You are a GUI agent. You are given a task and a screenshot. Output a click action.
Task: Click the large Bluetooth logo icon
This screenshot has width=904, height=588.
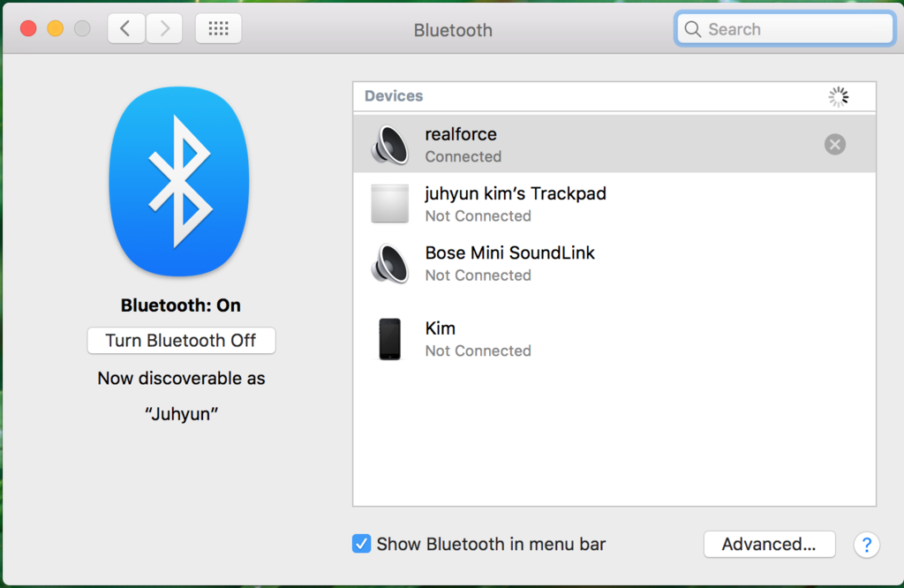click(179, 182)
